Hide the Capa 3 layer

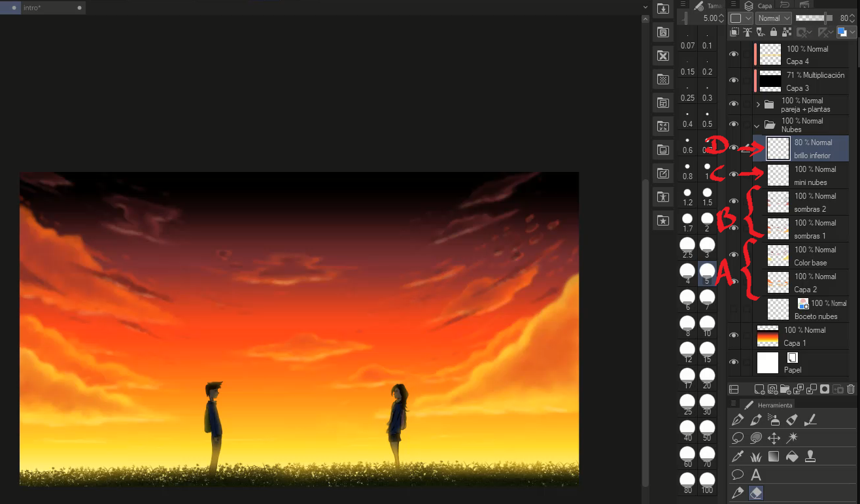point(734,80)
